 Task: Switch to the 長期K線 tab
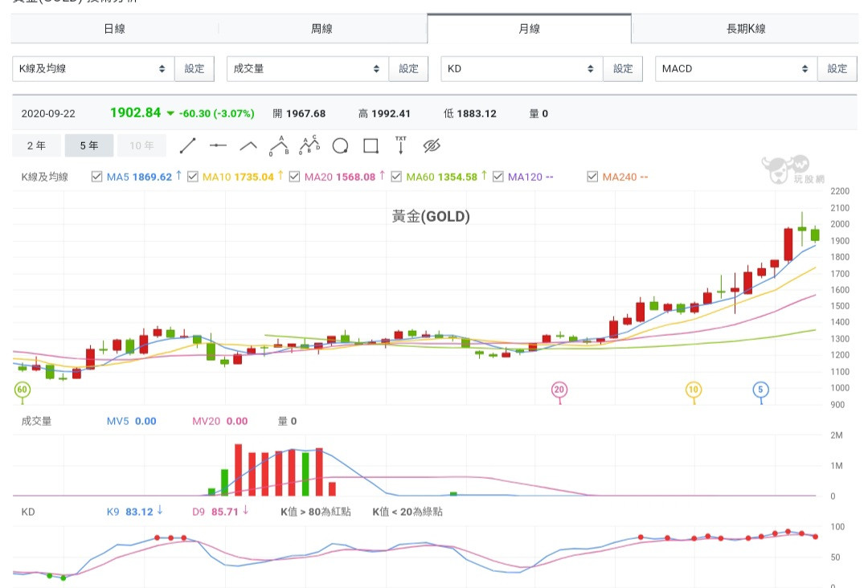[746, 29]
